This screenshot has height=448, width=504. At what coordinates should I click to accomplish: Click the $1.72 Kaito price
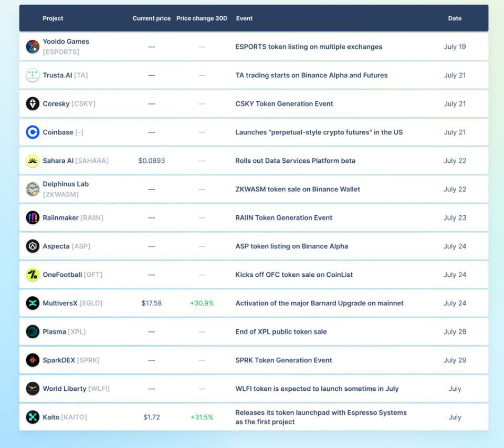[x=152, y=417]
